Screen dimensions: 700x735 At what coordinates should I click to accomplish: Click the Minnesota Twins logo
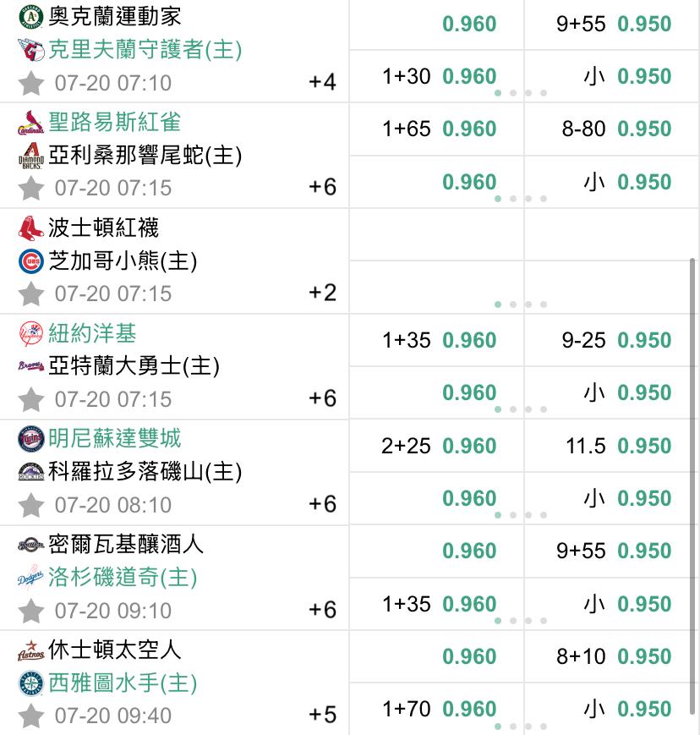coord(30,439)
